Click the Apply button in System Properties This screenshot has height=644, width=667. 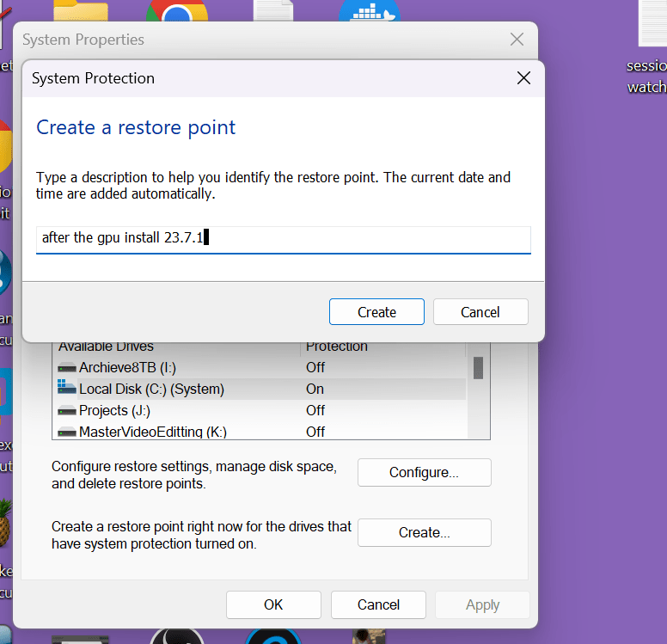point(482,604)
